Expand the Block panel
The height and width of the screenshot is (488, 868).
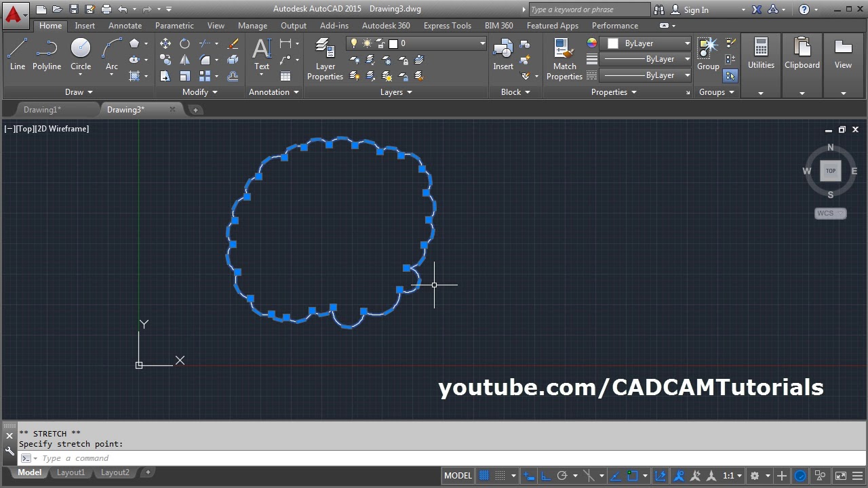click(515, 92)
